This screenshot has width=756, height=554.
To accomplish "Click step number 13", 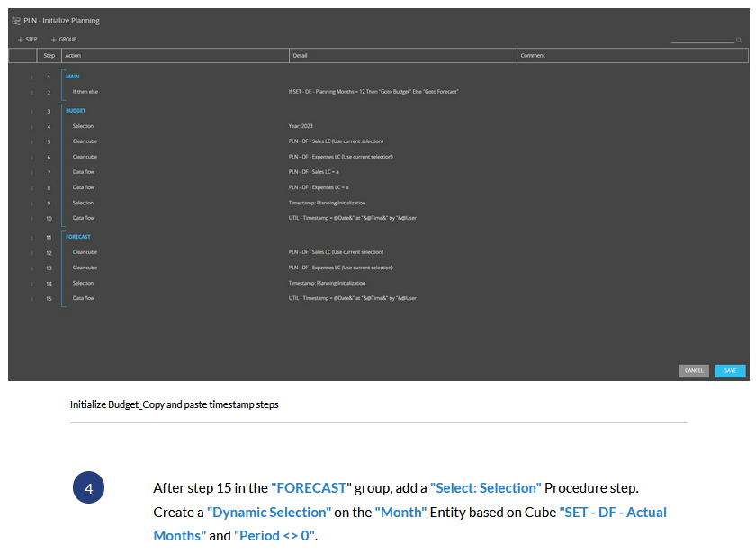I will tap(49, 268).
